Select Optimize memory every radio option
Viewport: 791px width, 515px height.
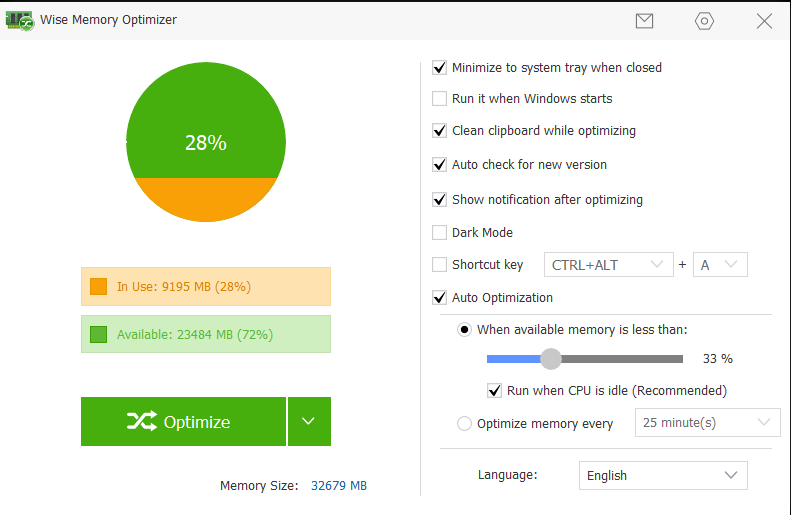pyautogui.click(x=464, y=423)
